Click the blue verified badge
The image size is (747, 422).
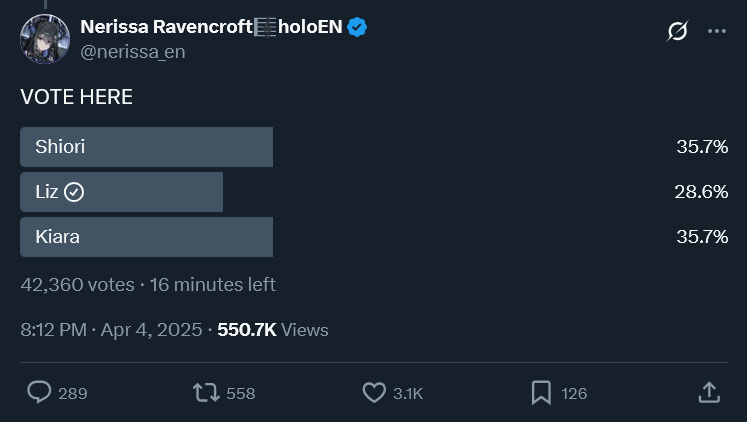pyautogui.click(x=357, y=27)
